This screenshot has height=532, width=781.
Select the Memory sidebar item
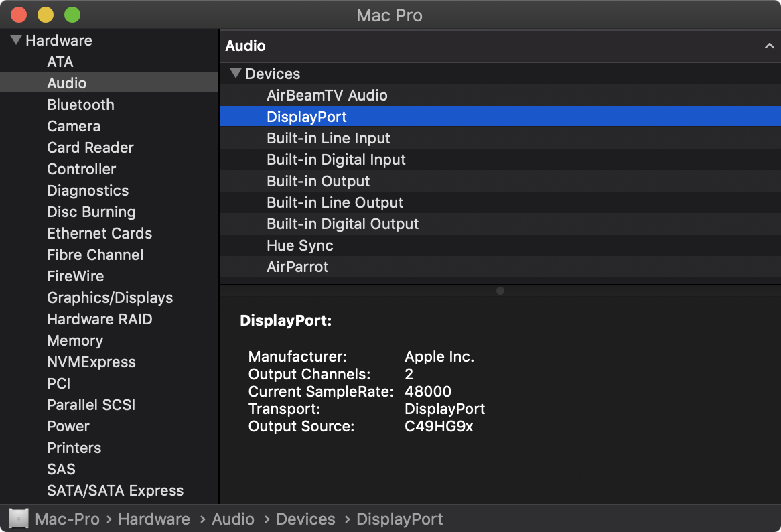[75, 340]
